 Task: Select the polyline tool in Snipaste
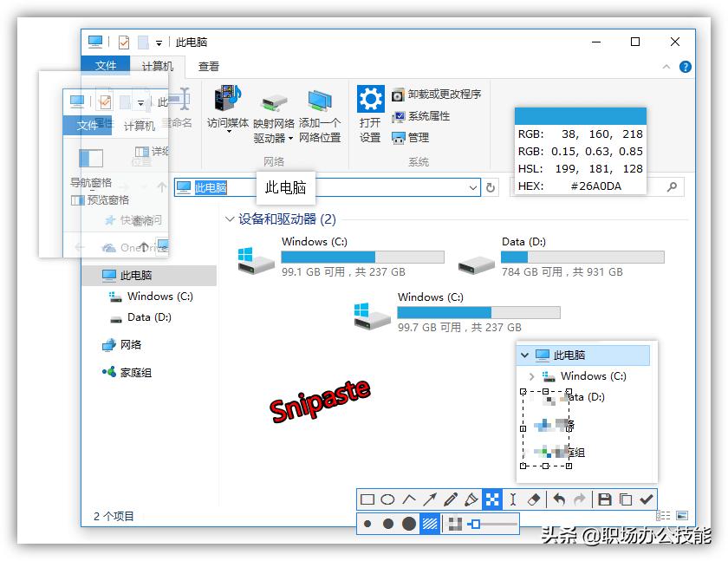point(408,499)
